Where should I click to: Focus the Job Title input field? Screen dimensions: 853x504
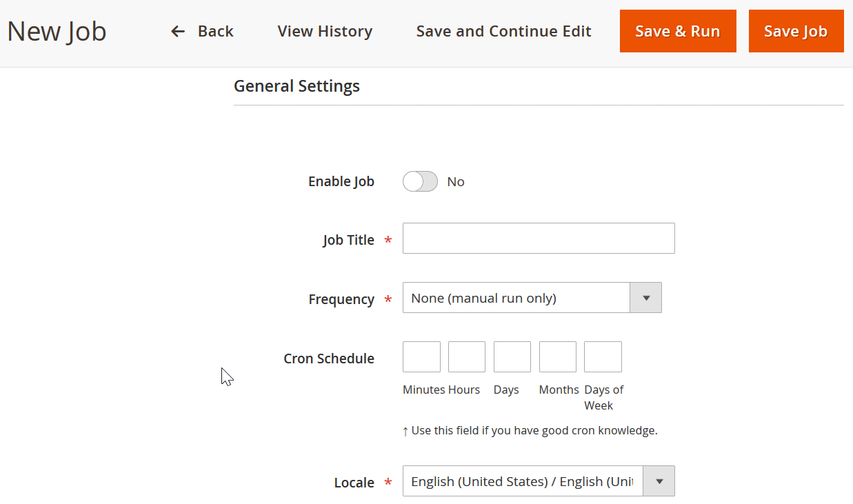(539, 238)
